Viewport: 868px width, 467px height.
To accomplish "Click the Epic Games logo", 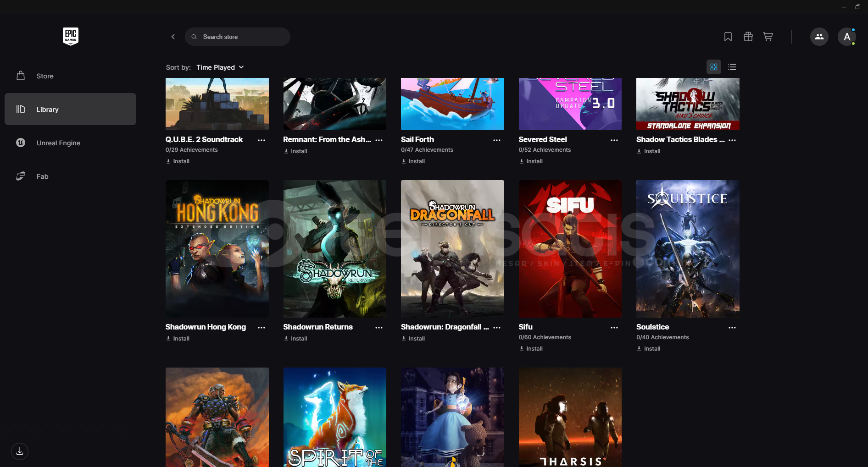I will tap(71, 36).
